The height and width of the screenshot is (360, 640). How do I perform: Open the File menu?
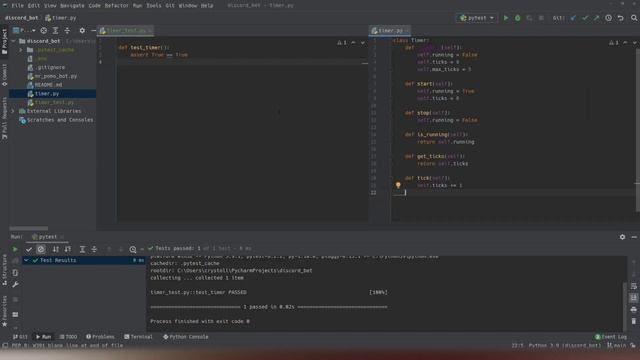click(18, 6)
